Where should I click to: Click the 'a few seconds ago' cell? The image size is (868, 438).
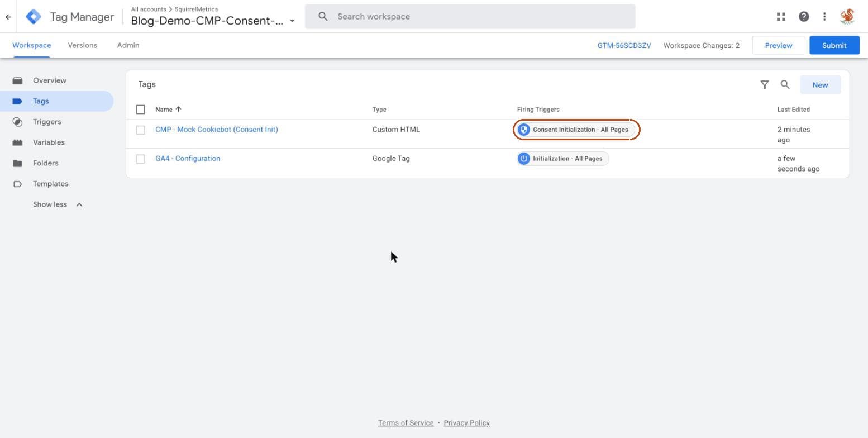point(799,164)
